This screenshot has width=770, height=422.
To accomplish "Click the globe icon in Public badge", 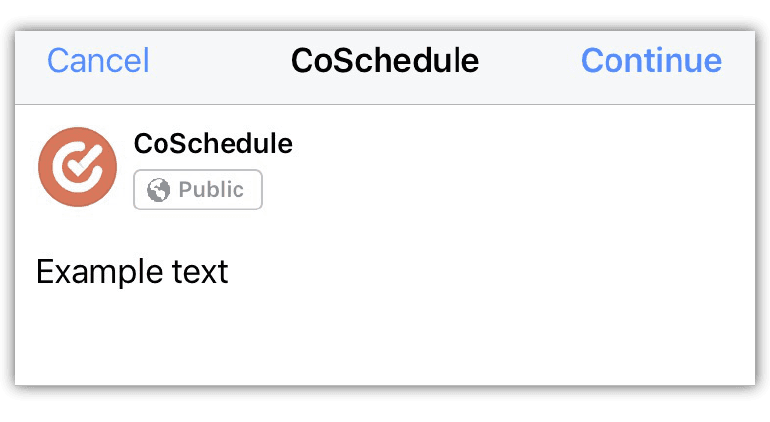I will (158, 190).
